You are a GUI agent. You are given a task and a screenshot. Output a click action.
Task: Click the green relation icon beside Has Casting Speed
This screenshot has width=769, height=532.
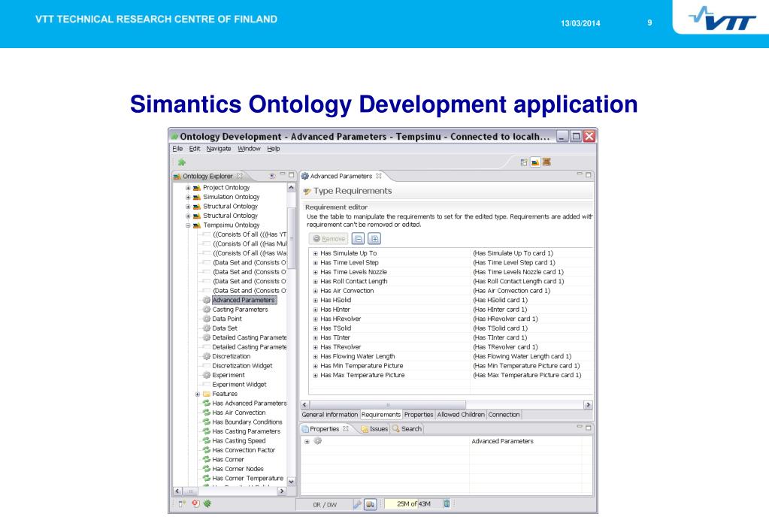(x=207, y=441)
